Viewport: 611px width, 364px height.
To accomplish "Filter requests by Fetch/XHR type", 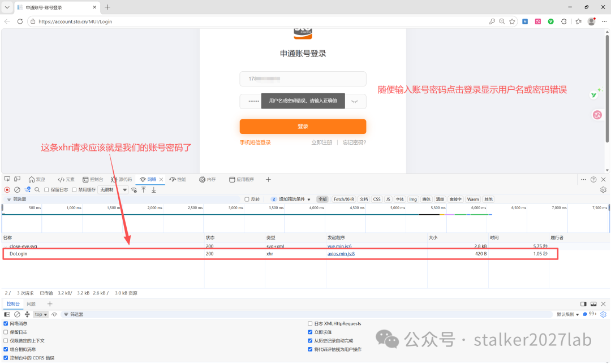I will [344, 199].
